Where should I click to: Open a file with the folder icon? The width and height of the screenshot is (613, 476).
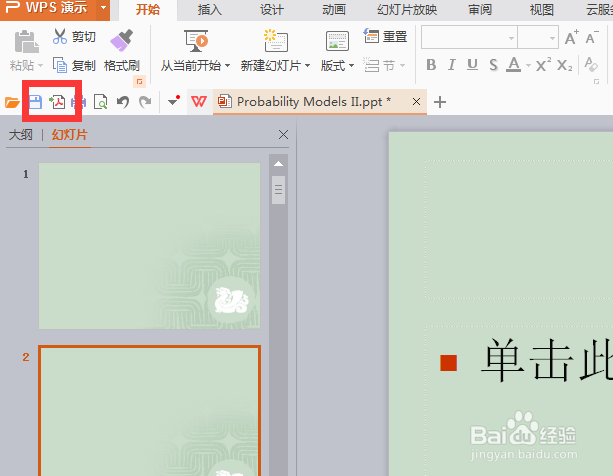coord(12,102)
